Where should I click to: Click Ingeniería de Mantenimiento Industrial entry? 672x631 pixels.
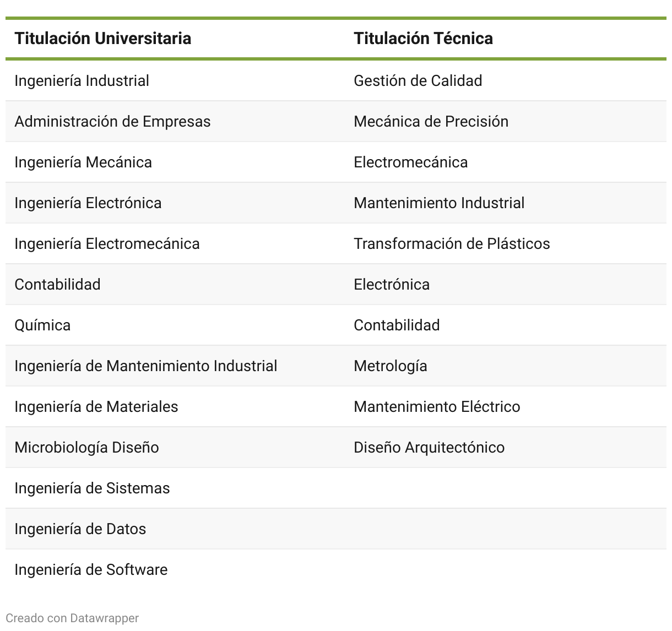146,366
